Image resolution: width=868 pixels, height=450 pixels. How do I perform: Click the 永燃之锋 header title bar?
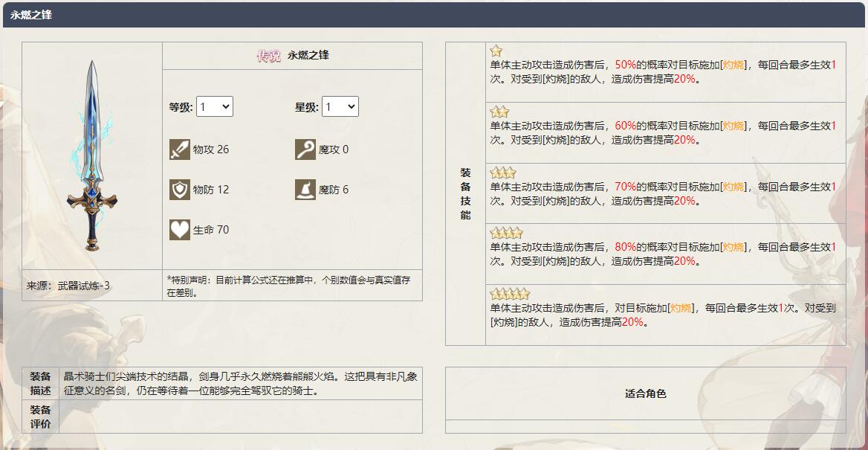434,15
